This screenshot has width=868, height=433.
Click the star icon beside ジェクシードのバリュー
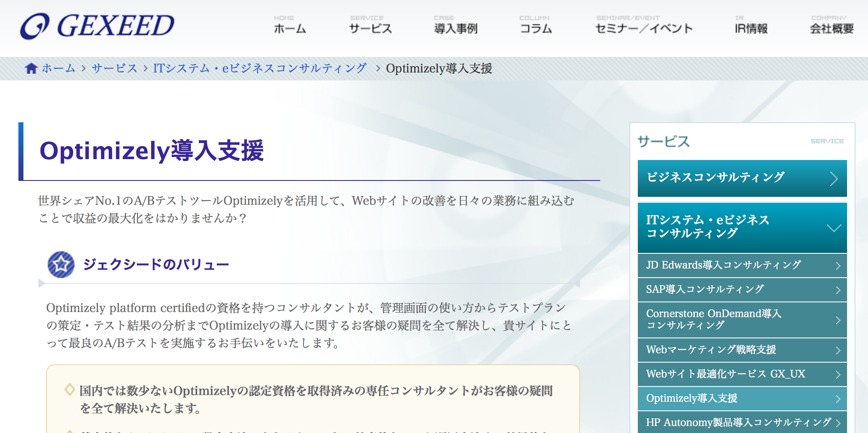(61, 265)
